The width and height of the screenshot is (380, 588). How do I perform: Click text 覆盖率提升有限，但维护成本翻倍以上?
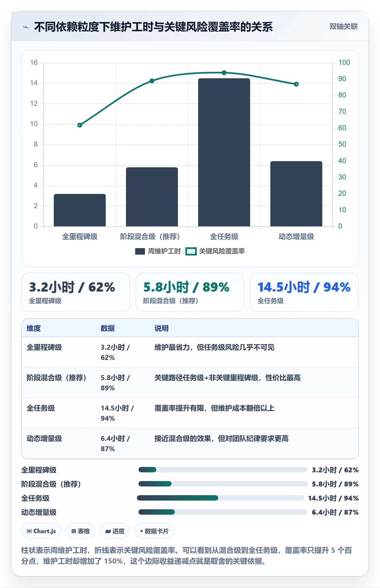pyautogui.click(x=214, y=408)
